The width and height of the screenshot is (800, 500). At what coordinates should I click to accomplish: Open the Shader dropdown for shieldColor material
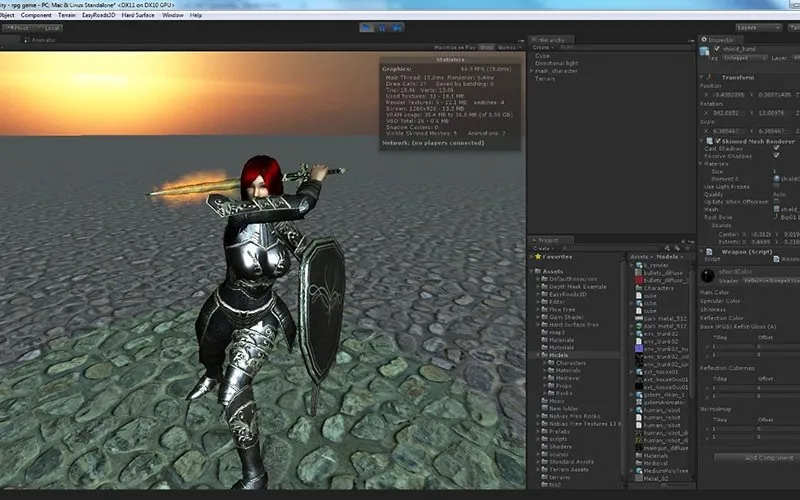coord(770,281)
